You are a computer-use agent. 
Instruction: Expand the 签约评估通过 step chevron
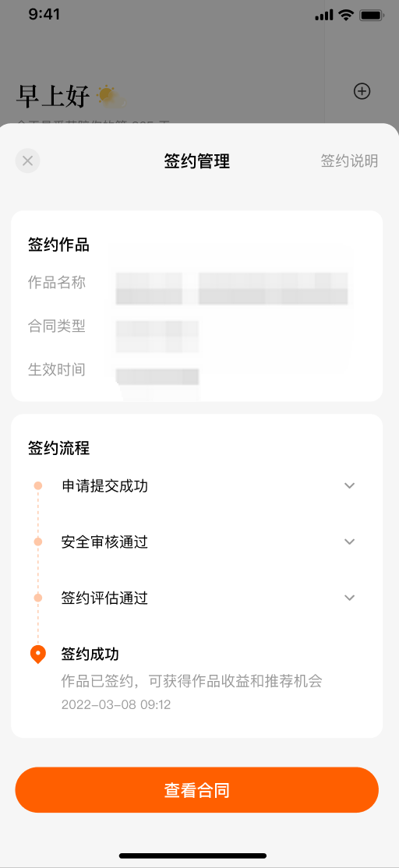point(349,598)
